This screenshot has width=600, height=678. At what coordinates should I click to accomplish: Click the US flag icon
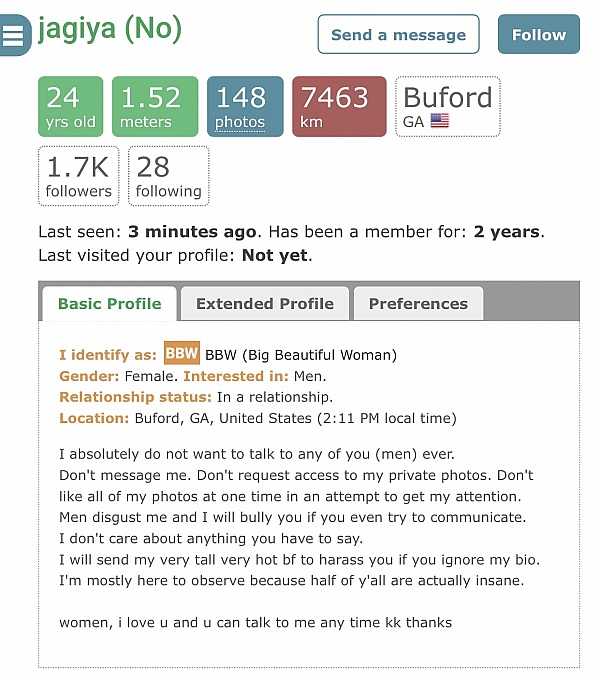(x=440, y=121)
